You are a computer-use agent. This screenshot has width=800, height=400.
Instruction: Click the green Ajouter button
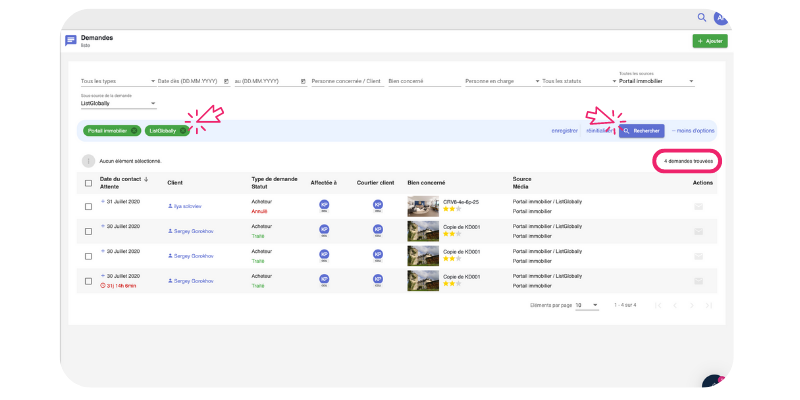coord(710,41)
